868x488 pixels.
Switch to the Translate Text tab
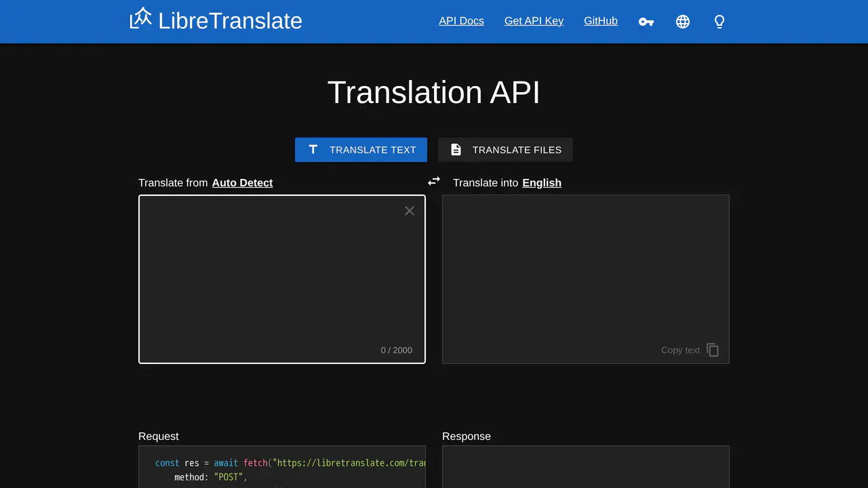[x=361, y=150]
